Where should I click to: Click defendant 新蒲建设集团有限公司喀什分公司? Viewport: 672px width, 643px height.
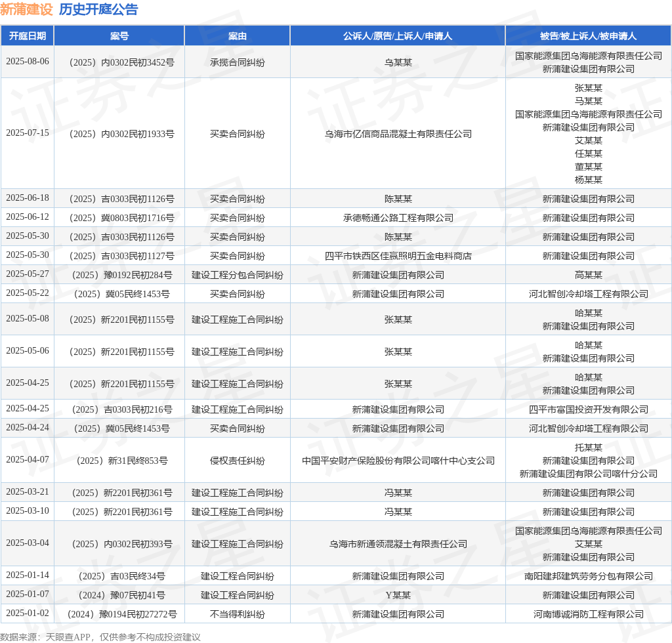589,474
